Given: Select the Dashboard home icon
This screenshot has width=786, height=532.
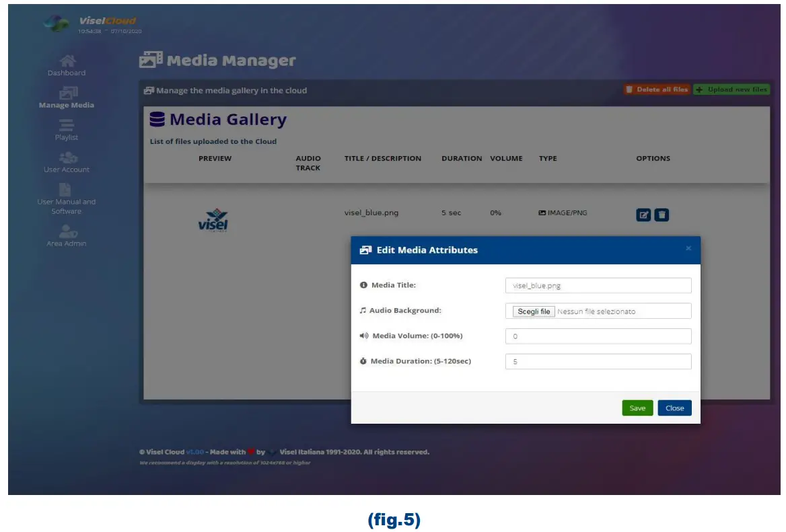Looking at the screenshot, I should pos(67,60).
